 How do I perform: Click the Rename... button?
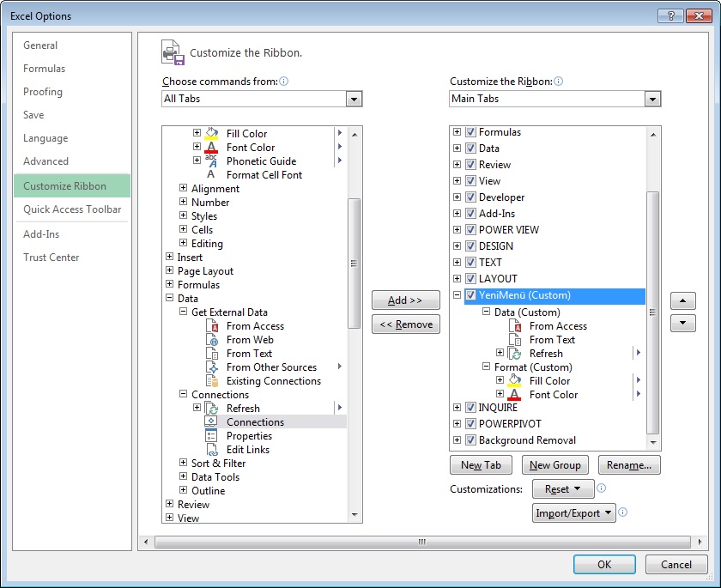click(629, 464)
